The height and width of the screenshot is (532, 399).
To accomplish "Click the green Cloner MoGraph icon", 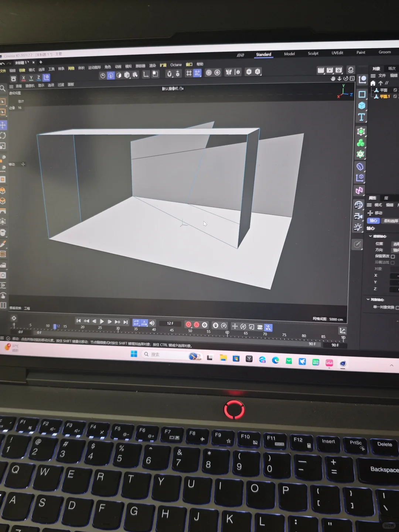I will pyautogui.click(x=361, y=143).
